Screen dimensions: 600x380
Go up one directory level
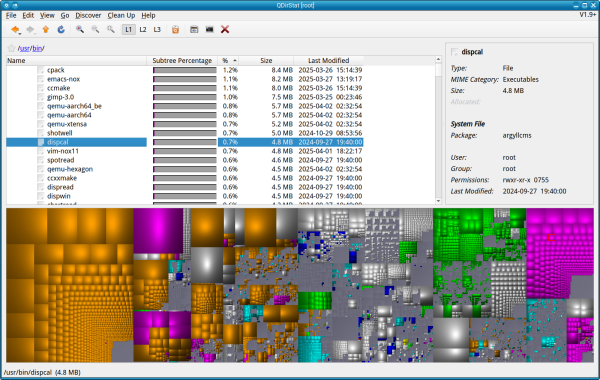46,29
